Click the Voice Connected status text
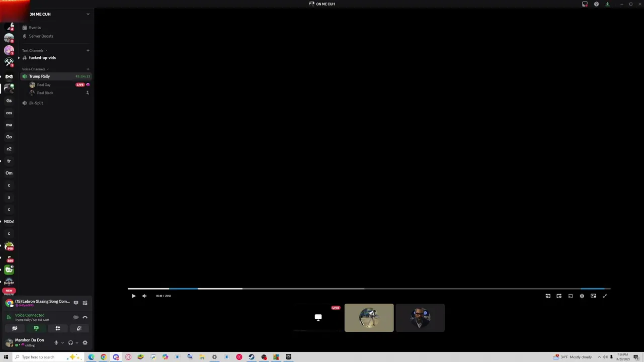The width and height of the screenshot is (644, 362). 30,315
